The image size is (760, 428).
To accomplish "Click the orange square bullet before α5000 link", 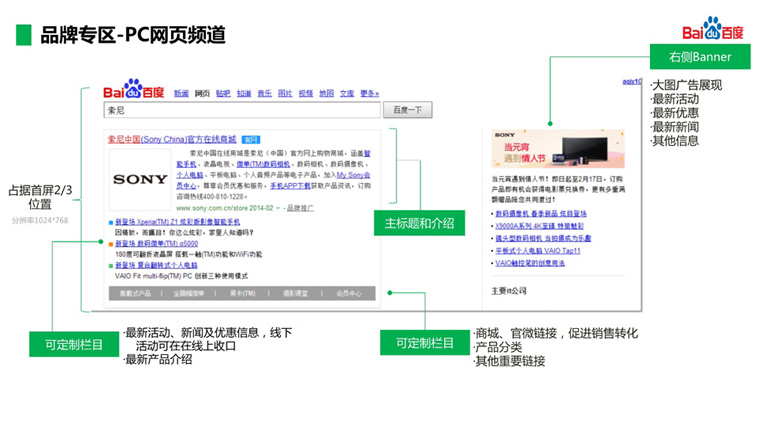I will 111,244.
